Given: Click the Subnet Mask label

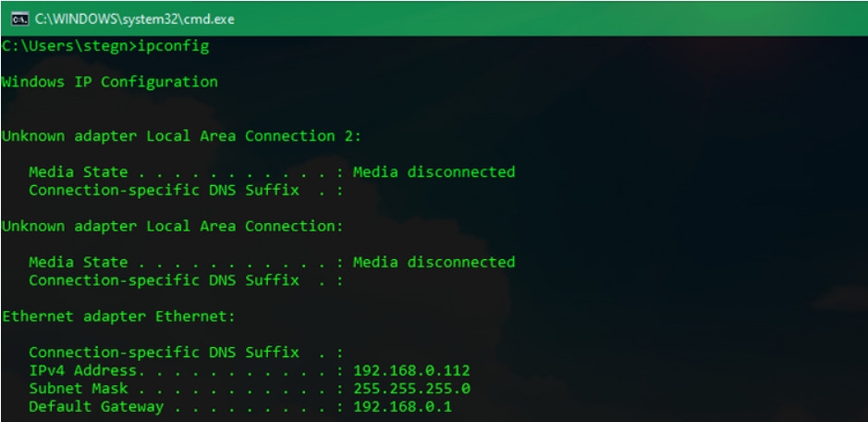Looking at the screenshot, I should pyautogui.click(x=78, y=388).
